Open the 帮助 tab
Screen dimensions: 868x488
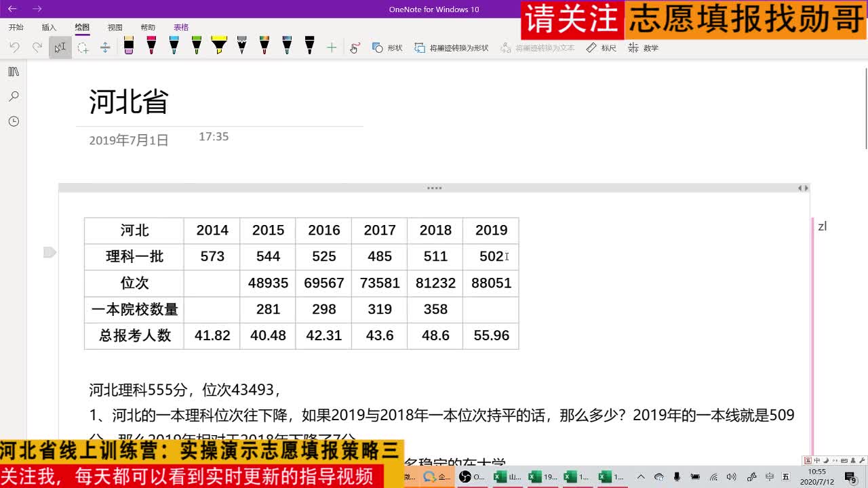point(148,27)
